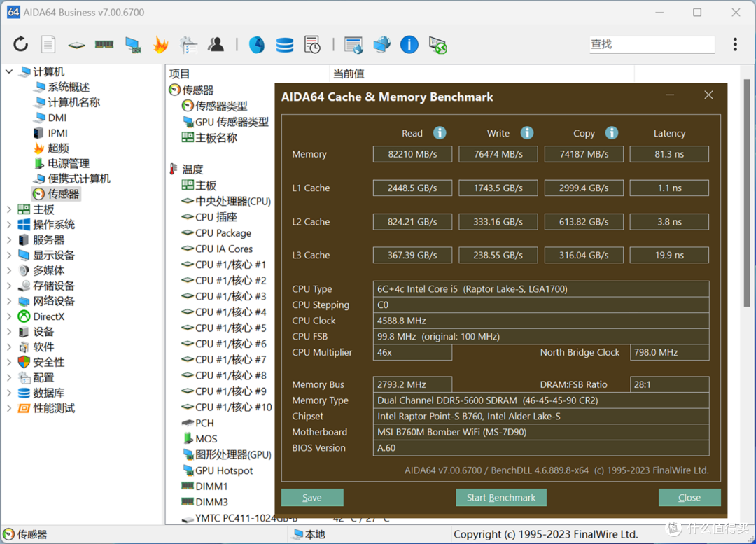The height and width of the screenshot is (544, 756).
Task: Click the Motherboard value MSI B760M Bomber WiFi
Action: pyautogui.click(x=541, y=432)
